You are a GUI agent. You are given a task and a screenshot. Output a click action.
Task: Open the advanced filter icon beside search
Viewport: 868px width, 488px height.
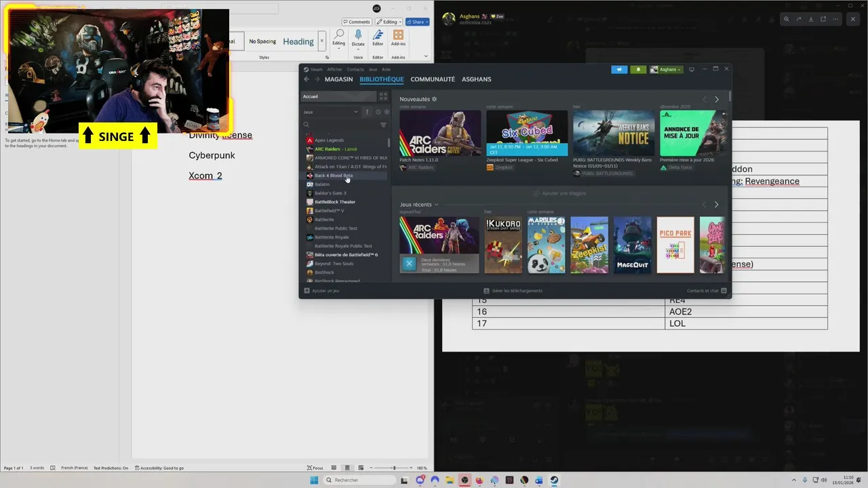[383, 125]
